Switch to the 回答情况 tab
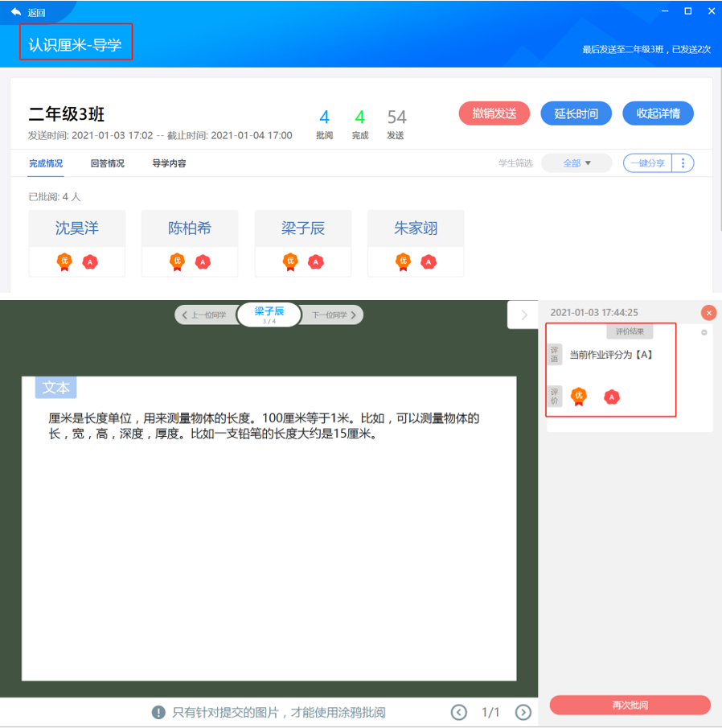Screen dimensions: 722x728 [x=107, y=163]
